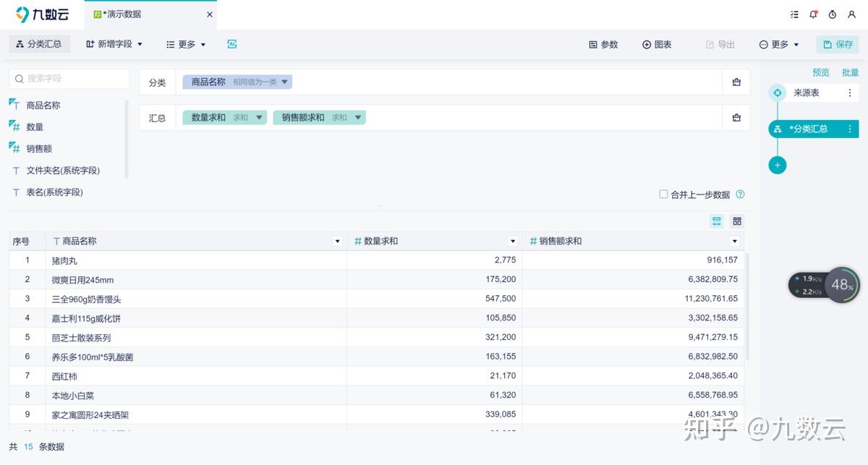868x465 pixels.
Task: Click the 分类 row label
Action: tap(157, 82)
